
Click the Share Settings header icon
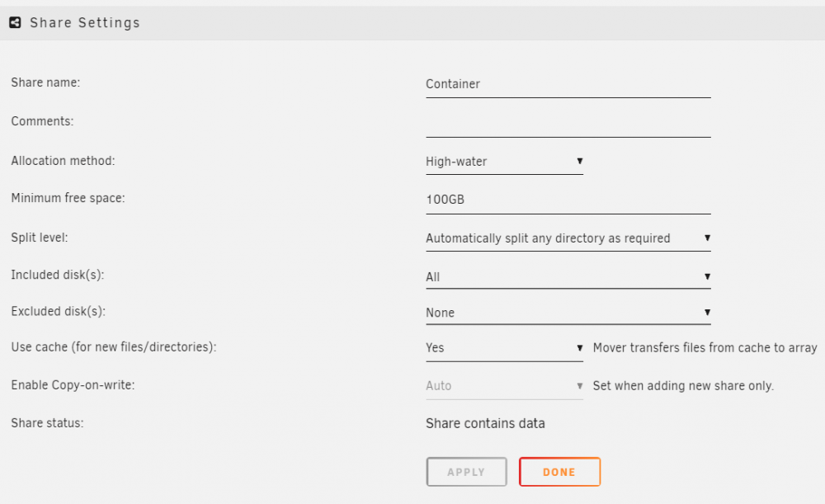click(x=15, y=22)
